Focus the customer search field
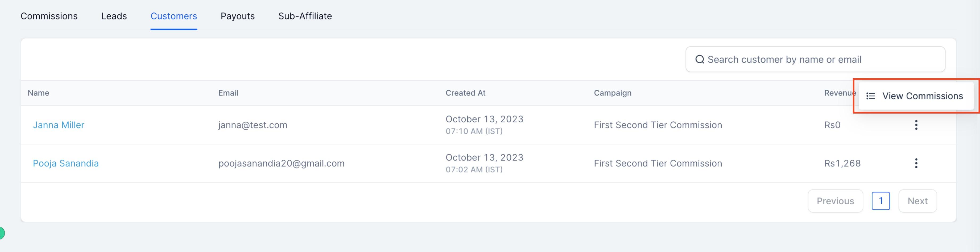Viewport: 980px width, 252px height. coord(815,59)
